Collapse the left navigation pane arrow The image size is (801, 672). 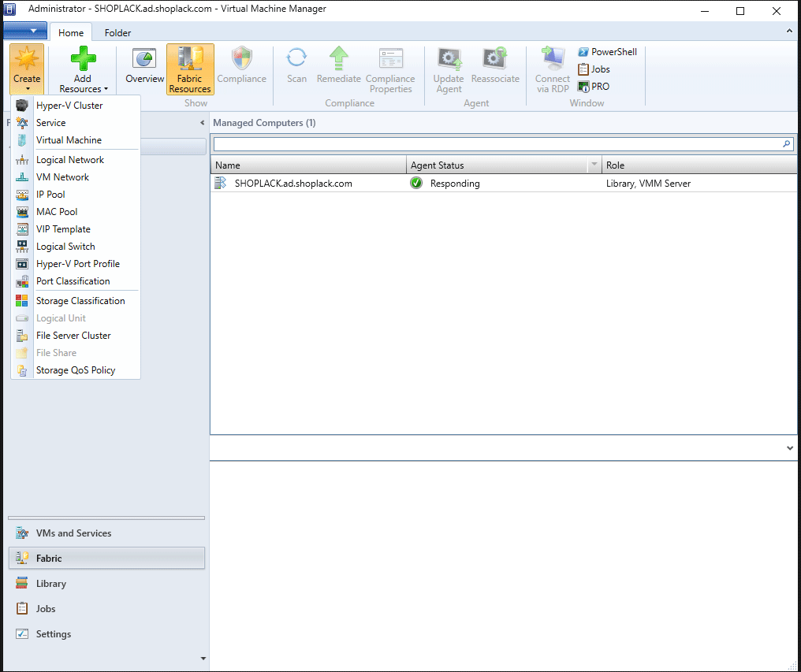203,123
